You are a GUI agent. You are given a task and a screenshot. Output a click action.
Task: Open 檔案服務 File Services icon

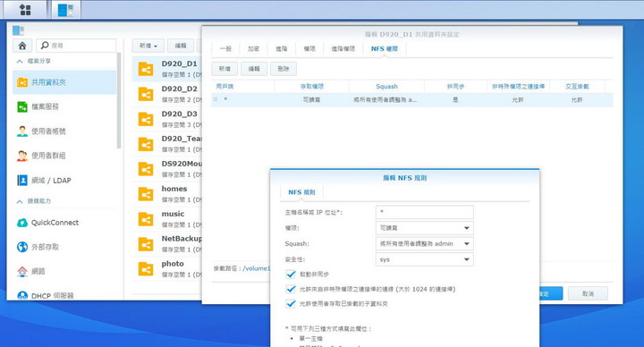click(x=22, y=106)
